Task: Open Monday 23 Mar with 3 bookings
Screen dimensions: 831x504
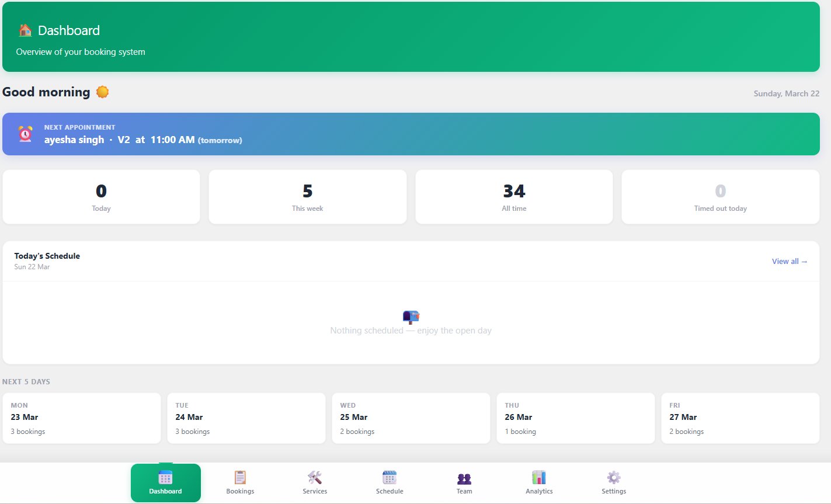Action: (x=82, y=418)
